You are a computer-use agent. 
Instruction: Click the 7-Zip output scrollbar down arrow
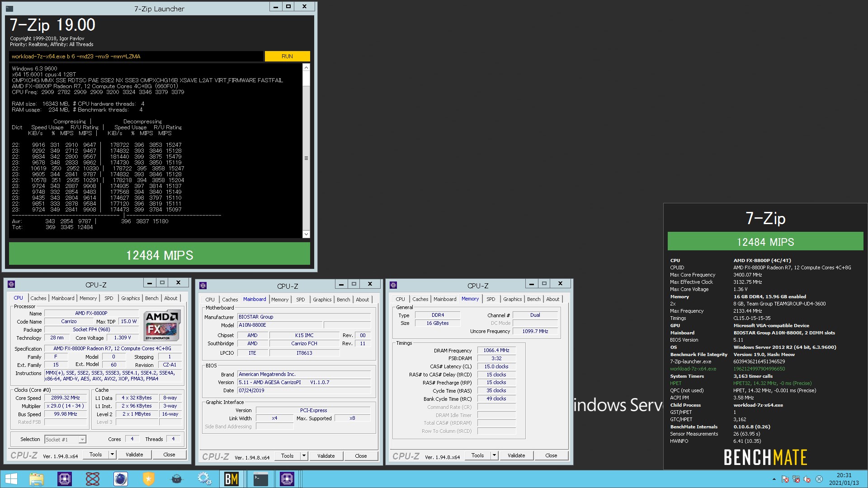(x=306, y=234)
